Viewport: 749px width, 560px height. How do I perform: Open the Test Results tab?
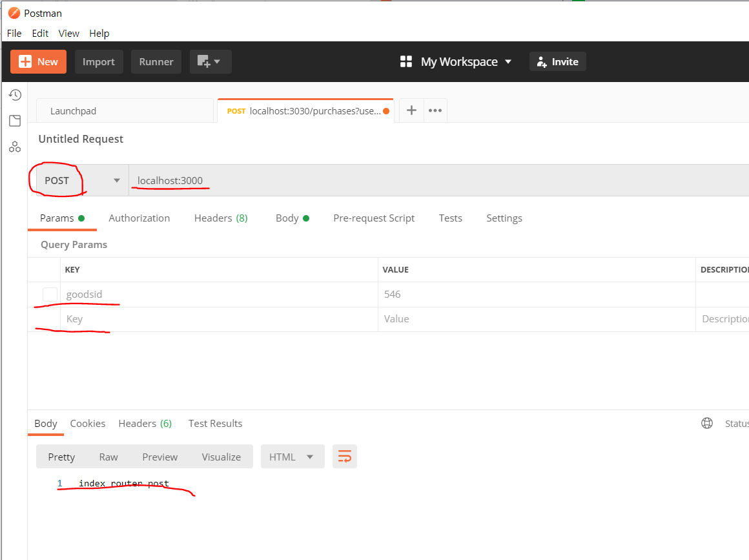215,423
